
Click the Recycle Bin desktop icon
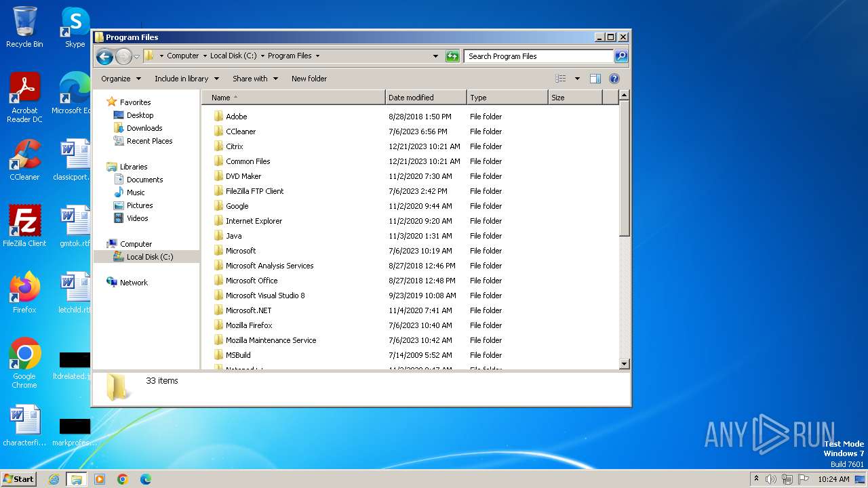tap(24, 27)
